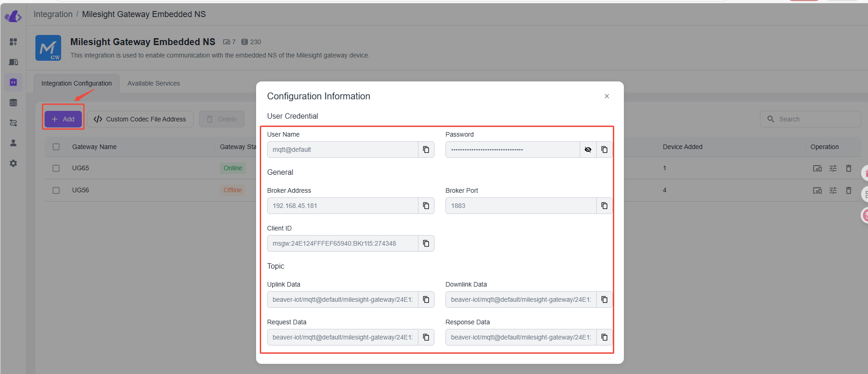Click the UG65 gateway name
Image resolution: width=868 pixels, height=374 pixels.
pyautogui.click(x=80, y=168)
